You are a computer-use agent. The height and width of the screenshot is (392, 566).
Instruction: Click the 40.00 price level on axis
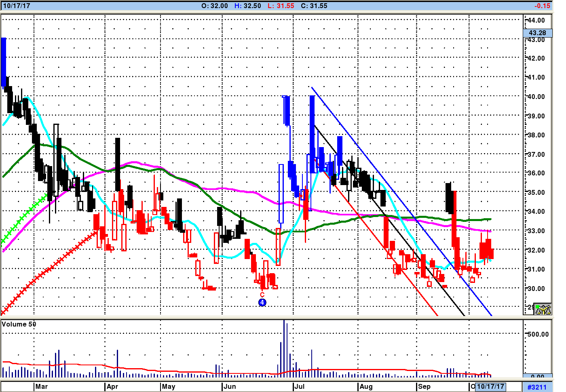tap(536, 97)
